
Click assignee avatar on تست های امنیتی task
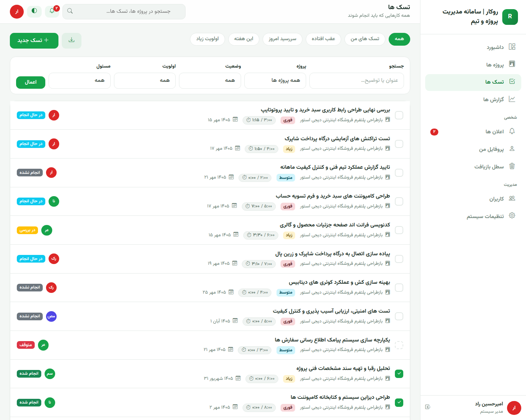click(52, 316)
